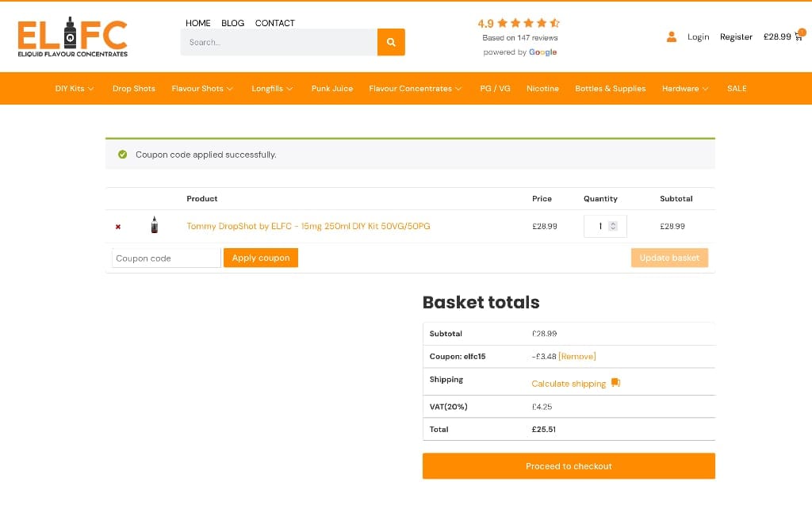Open Bottles & Supplies category
Image resolution: width=812 pixels, height=505 pixels.
point(610,89)
